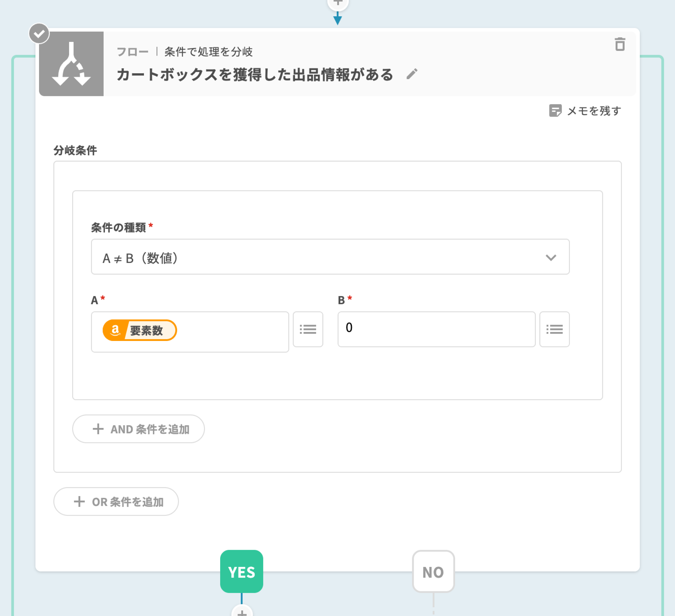Click the orange 要素数 Amazon tag
This screenshot has height=616, width=675.
click(140, 330)
